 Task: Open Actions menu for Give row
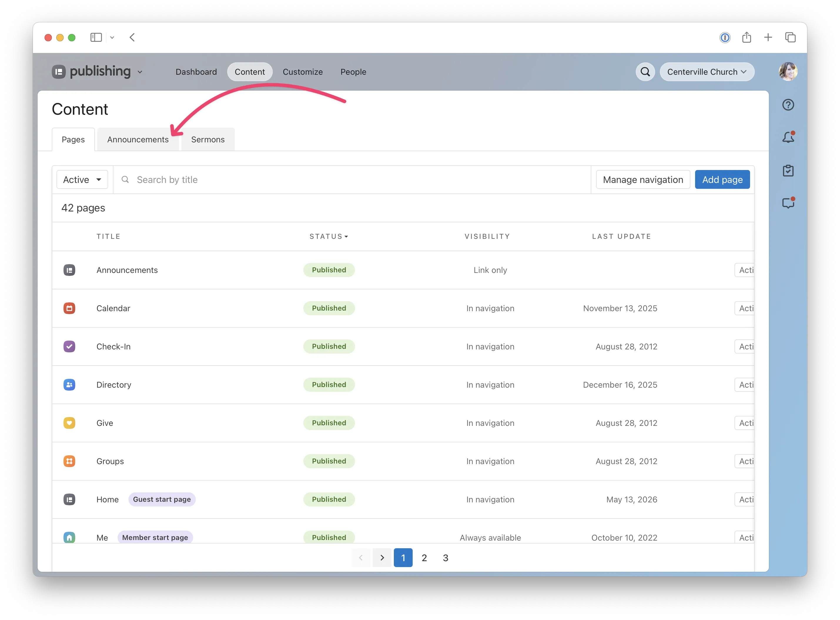(745, 423)
